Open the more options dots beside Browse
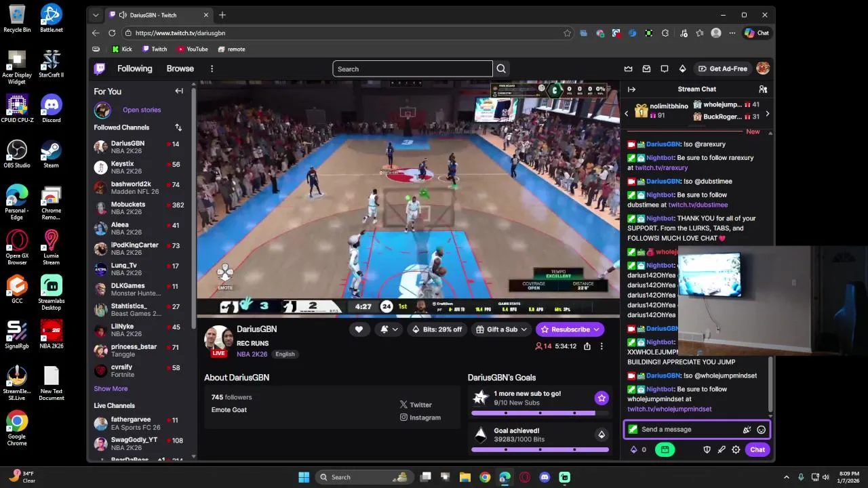 tap(212, 68)
